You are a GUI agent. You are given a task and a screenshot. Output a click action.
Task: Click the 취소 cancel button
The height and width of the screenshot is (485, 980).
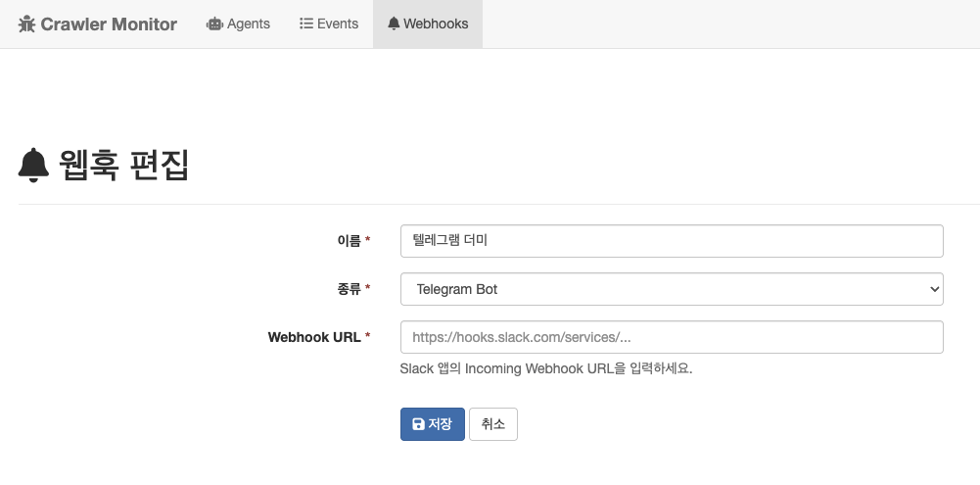tap(493, 424)
